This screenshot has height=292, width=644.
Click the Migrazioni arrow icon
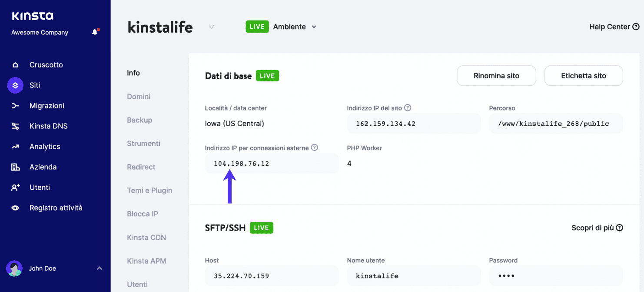15,106
